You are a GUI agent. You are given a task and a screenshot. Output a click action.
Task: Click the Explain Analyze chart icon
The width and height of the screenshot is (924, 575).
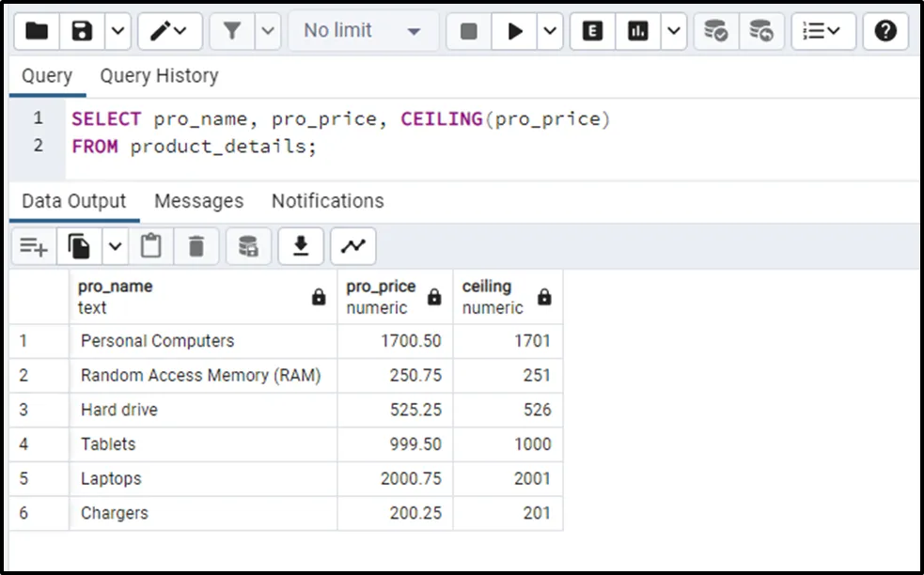pos(638,31)
